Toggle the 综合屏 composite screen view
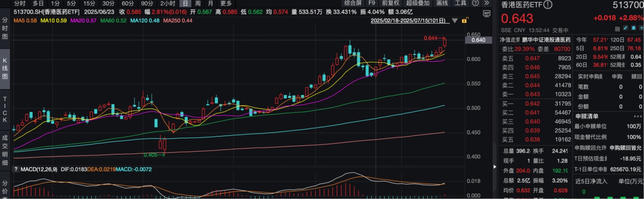 coord(353,3)
